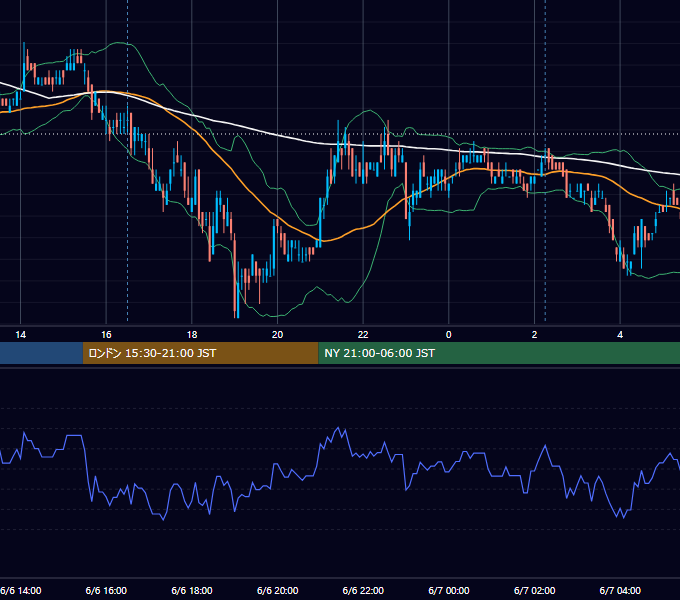The height and width of the screenshot is (600, 680).
Task: Click the 6/6 18:00 date label
Action: (192, 590)
